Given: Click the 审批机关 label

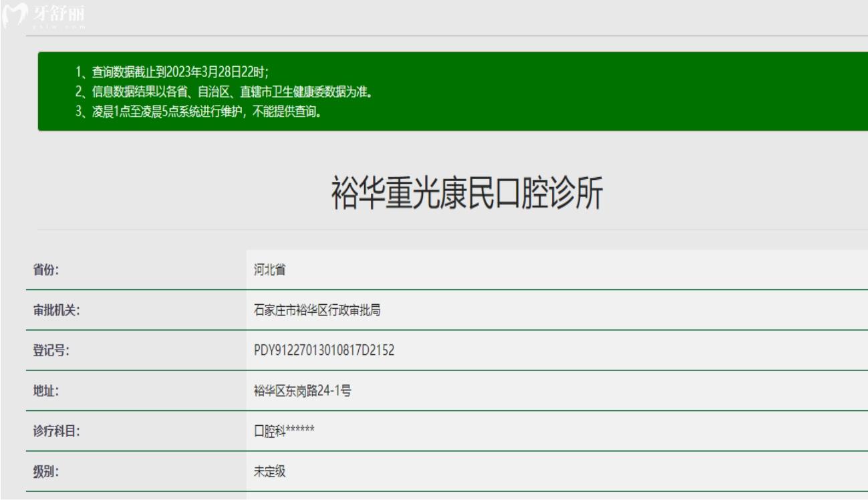Looking at the screenshot, I should point(53,311).
